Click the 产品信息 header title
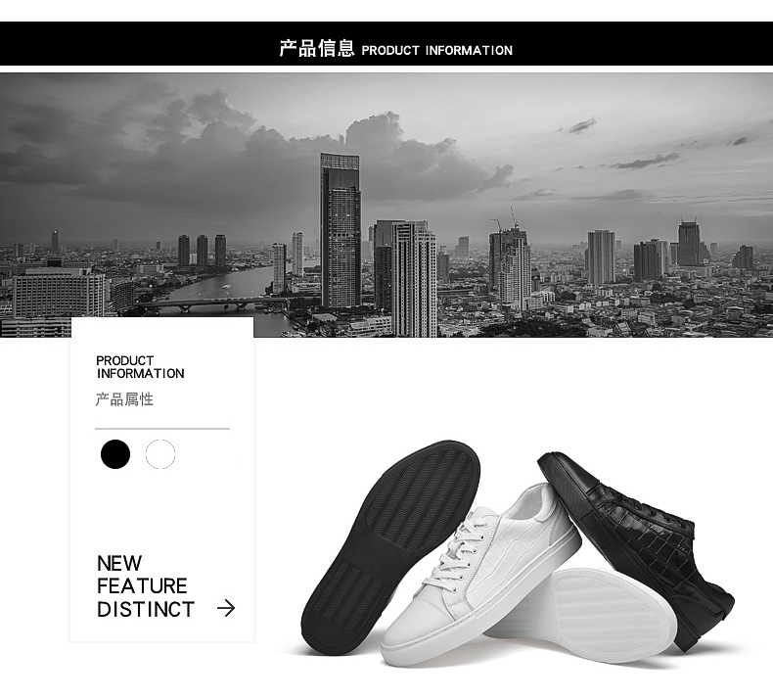The width and height of the screenshot is (773, 700). (x=316, y=48)
